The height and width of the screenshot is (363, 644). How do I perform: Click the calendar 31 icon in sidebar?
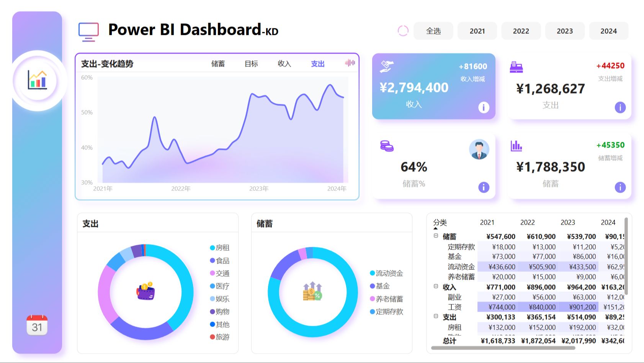coord(37,325)
